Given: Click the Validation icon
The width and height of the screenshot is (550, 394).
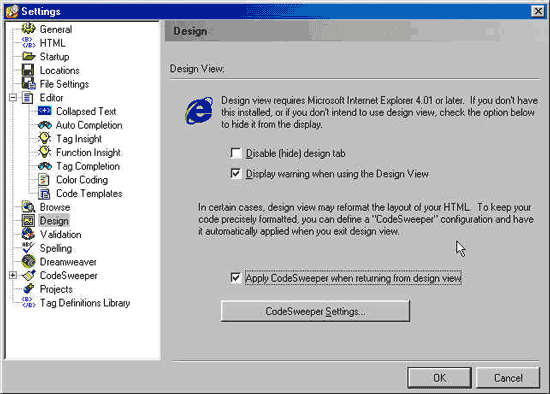Looking at the screenshot, I should click(x=28, y=234).
